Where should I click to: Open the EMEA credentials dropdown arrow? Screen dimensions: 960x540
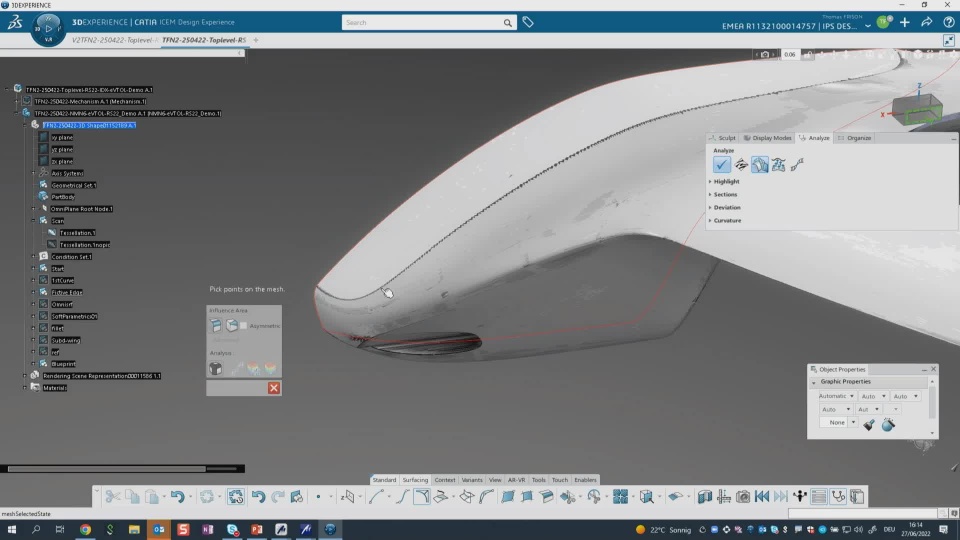[868, 26]
